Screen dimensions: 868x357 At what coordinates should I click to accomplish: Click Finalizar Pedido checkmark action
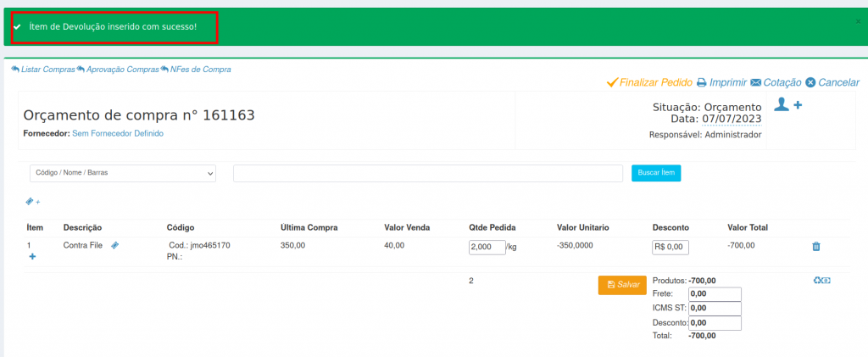coord(649,83)
